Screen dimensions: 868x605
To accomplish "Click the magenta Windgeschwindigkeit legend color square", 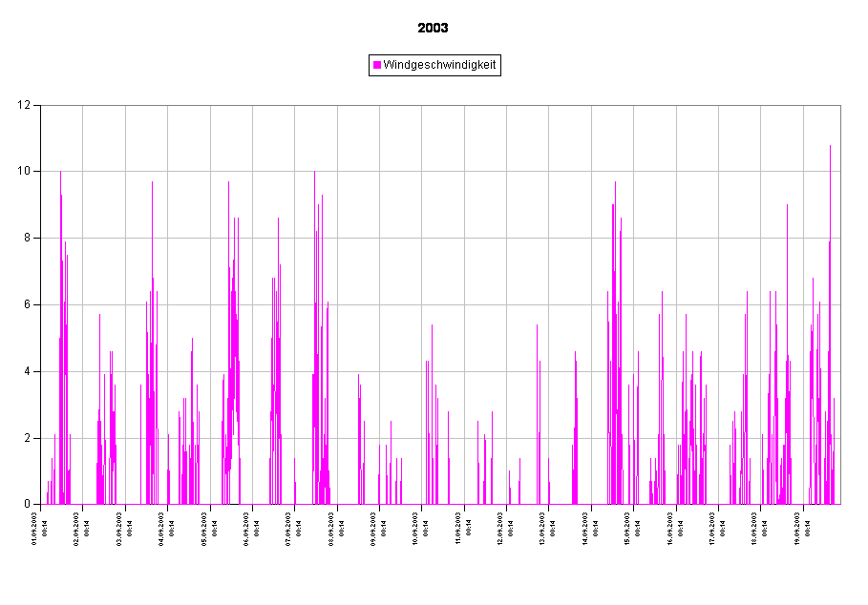I will pyautogui.click(x=377, y=65).
